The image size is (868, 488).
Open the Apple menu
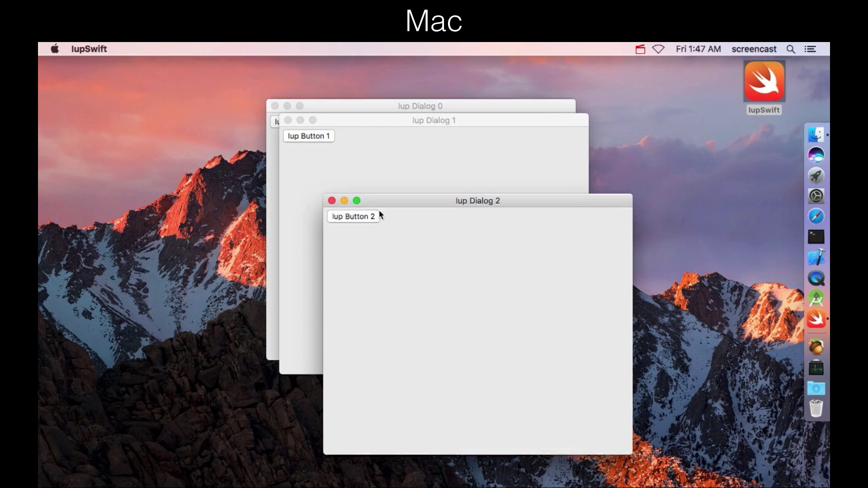click(55, 49)
